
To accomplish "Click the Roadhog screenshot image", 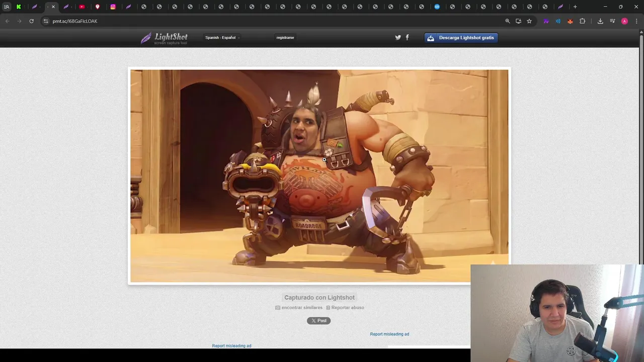I will pyautogui.click(x=319, y=176).
